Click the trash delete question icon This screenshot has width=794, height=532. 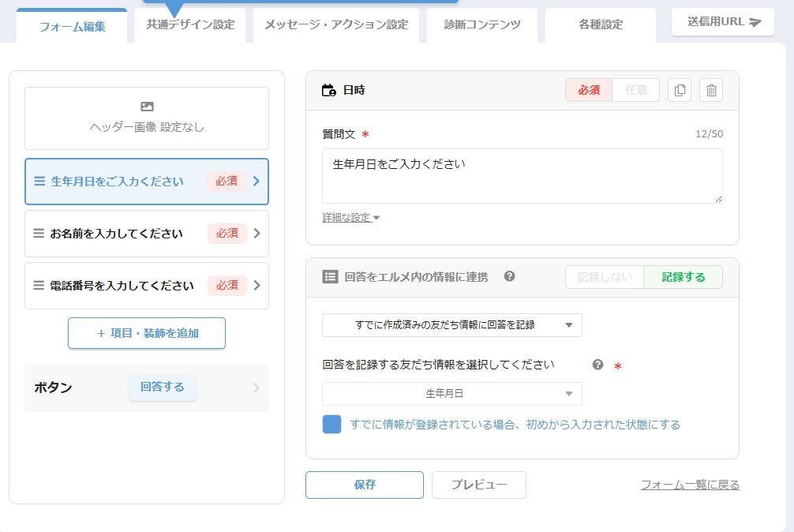(x=711, y=90)
